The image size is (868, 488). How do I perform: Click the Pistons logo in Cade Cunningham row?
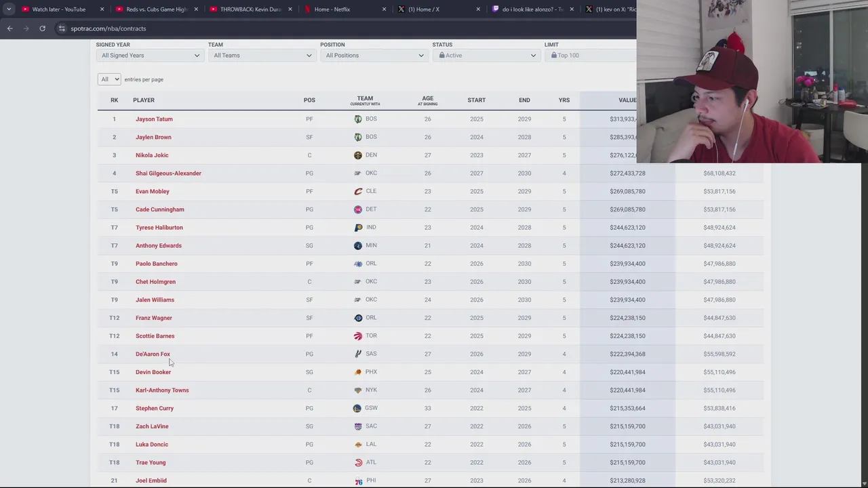point(358,209)
